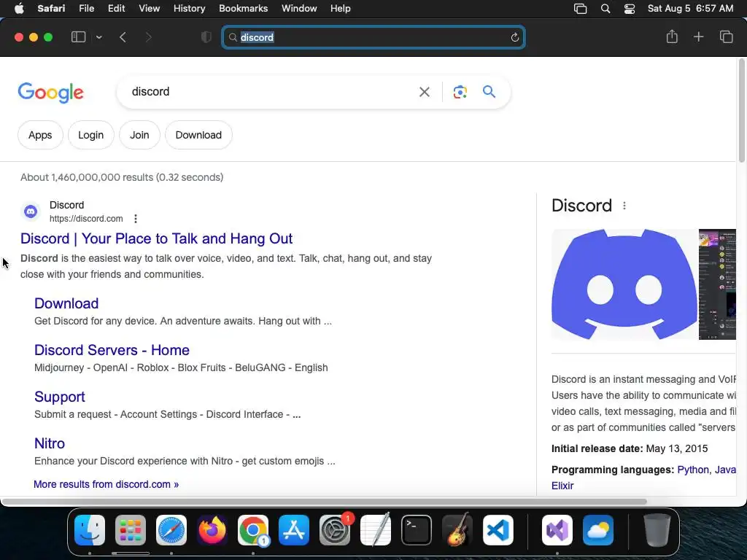The image size is (747, 560).
Task: Search by image with Google Lens
Action: 460,92
